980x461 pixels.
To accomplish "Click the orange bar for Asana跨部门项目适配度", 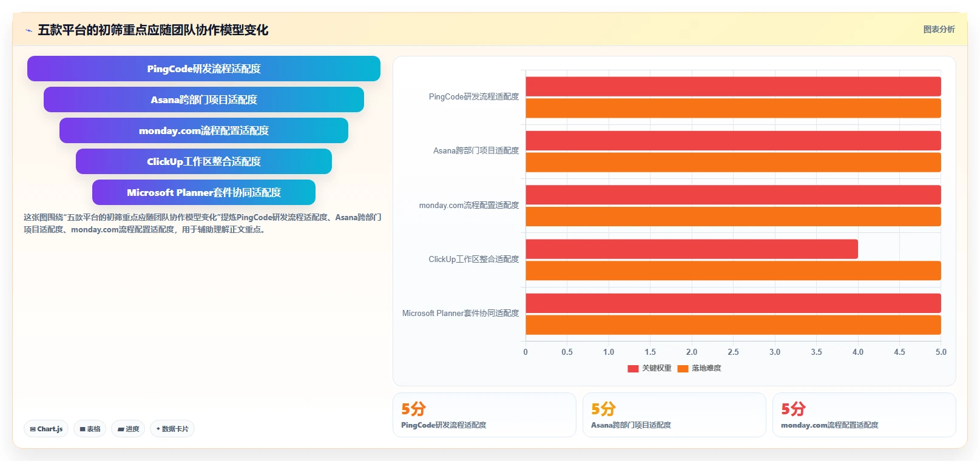I will [733, 162].
